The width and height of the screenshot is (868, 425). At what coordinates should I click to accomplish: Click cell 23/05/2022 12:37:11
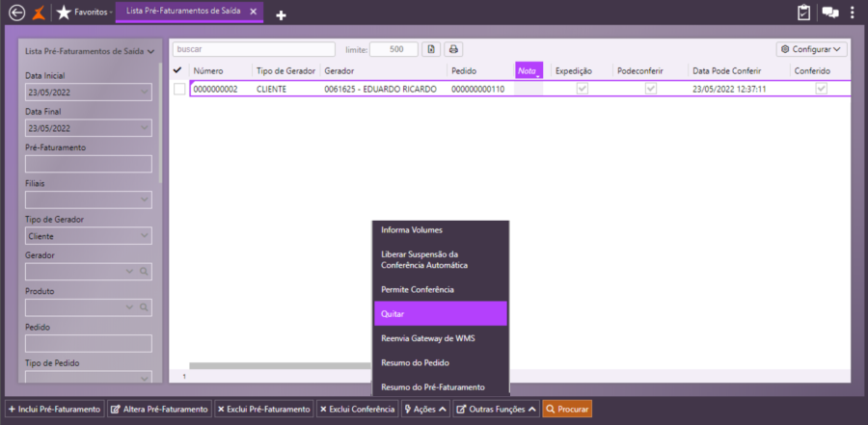point(730,89)
